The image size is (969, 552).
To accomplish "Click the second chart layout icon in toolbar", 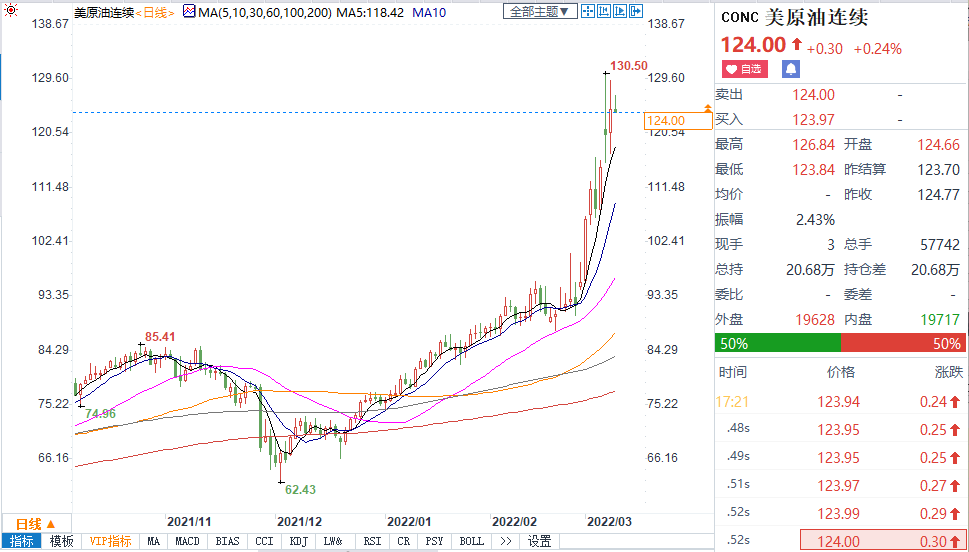I will [608, 12].
